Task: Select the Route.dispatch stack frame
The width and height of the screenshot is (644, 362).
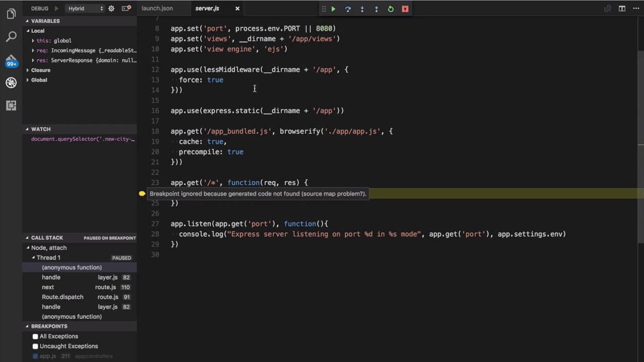Action: 79,297
